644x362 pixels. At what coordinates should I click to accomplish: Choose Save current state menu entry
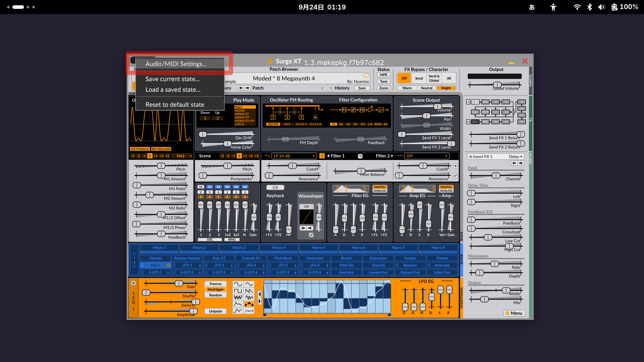(x=180, y=79)
